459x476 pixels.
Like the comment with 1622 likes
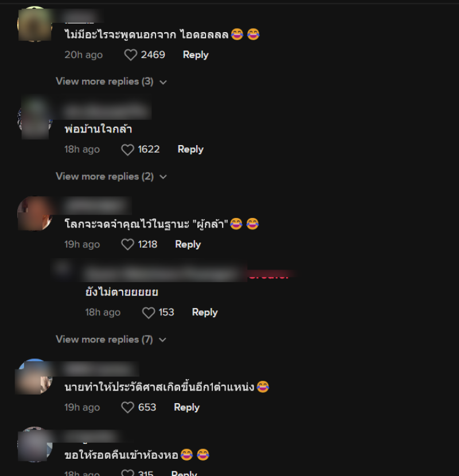(127, 150)
